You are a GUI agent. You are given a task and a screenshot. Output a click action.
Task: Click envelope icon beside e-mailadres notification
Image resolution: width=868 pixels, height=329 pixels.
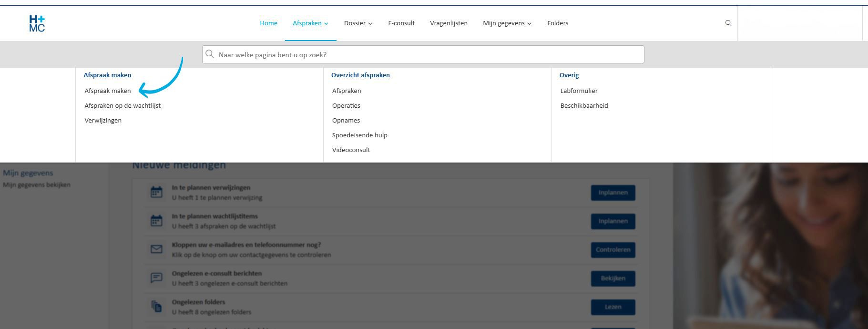click(156, 249)
